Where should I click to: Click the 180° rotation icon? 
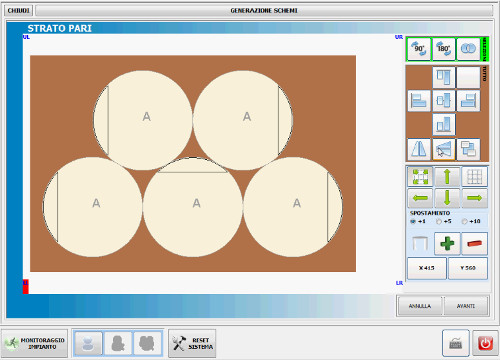click(x=444, y=49)
